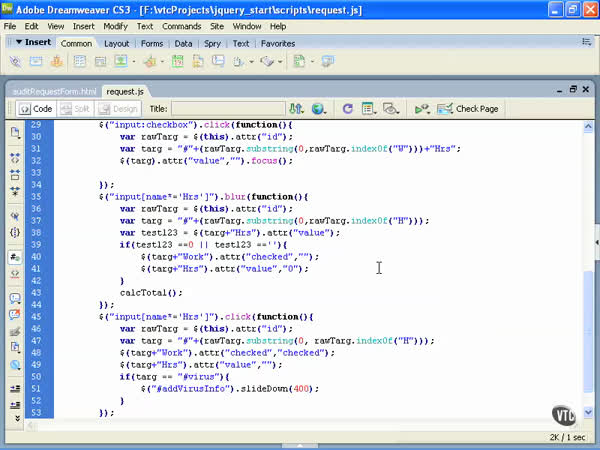The height and width of the screenshot is (450, 600).
Task: Click the Preview in Browser globe icon
Action: [319, 108]
